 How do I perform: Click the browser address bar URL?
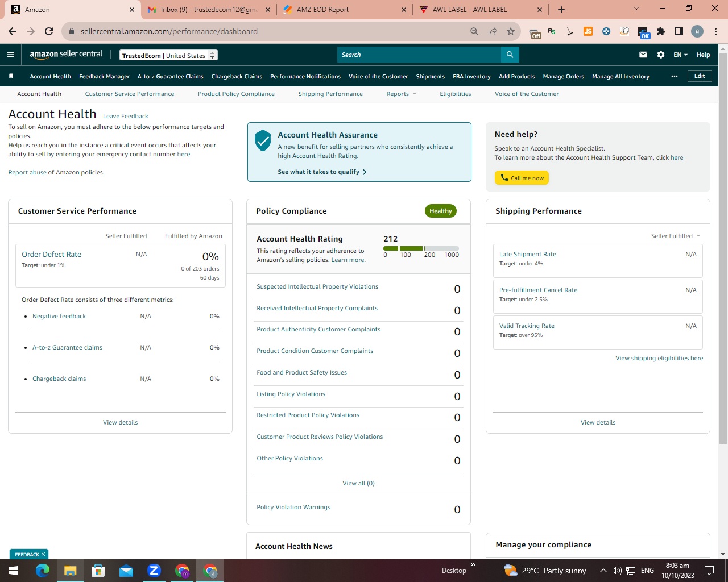click(x=169, y=31)
